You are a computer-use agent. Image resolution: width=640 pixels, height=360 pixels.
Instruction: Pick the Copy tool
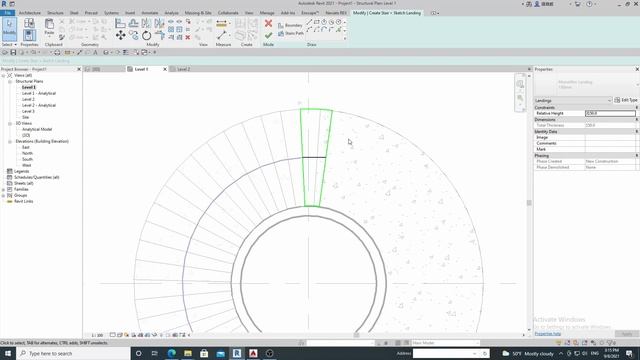133,36
